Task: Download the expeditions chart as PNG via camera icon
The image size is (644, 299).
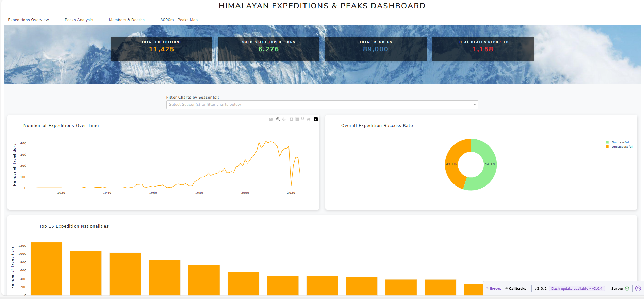Action: pyautogui.click(x=270, y=119)
